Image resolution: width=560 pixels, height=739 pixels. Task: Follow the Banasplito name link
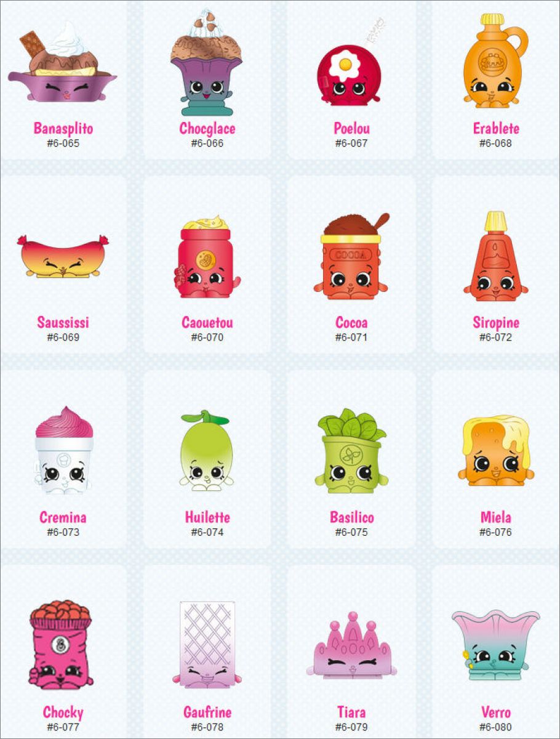tap(63, 129)
